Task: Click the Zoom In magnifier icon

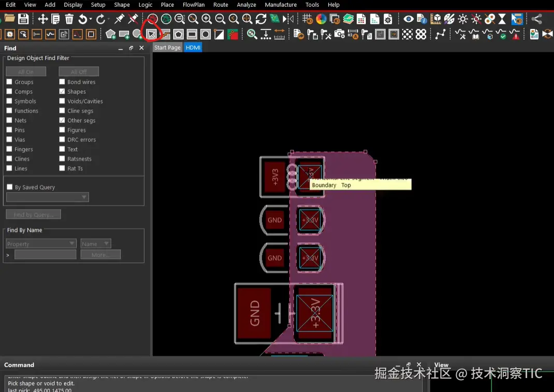Action: 207,19
